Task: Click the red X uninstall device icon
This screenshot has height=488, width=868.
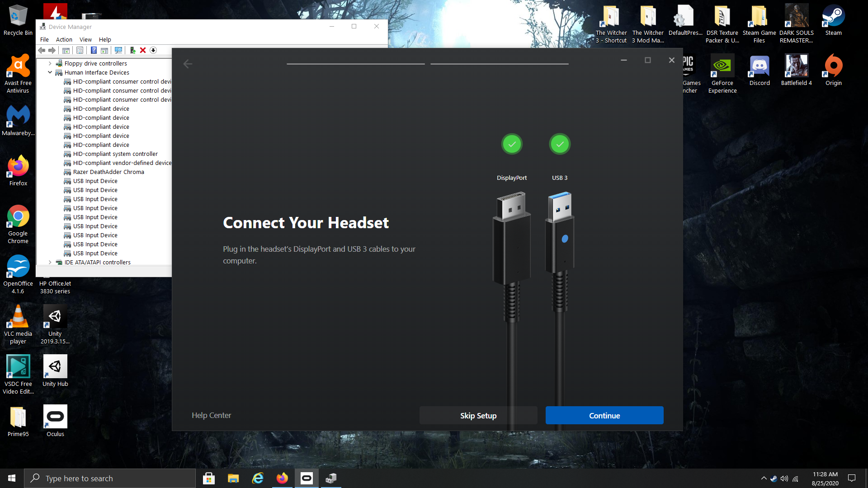Action: tap(143, 50)
